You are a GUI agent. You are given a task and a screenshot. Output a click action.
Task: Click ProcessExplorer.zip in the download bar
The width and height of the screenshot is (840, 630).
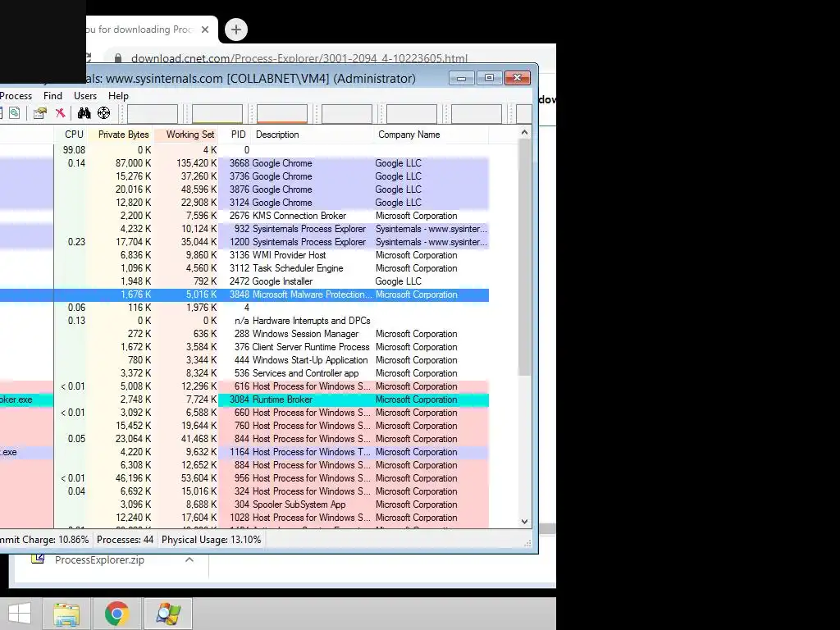(x=99, y=559)
